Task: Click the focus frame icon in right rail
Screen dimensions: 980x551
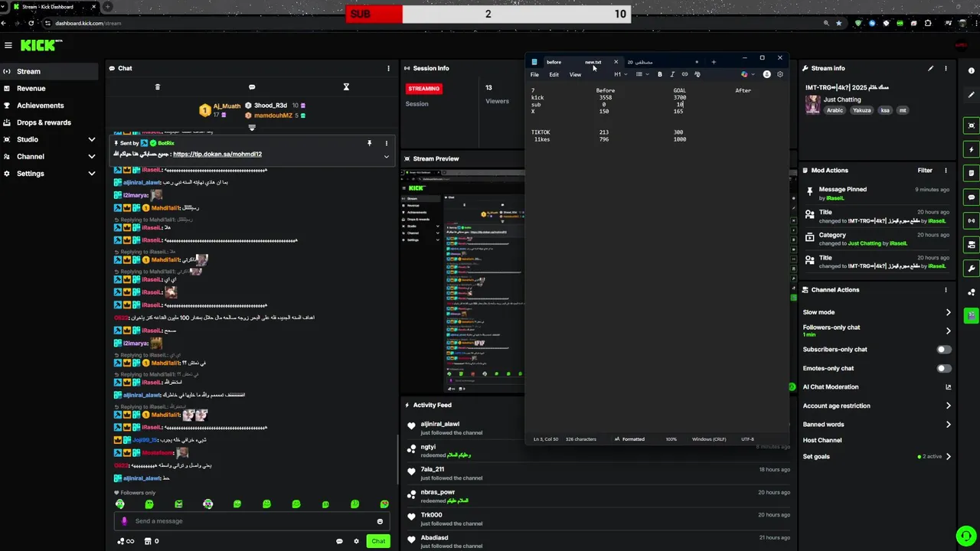Action: [972, 126]
